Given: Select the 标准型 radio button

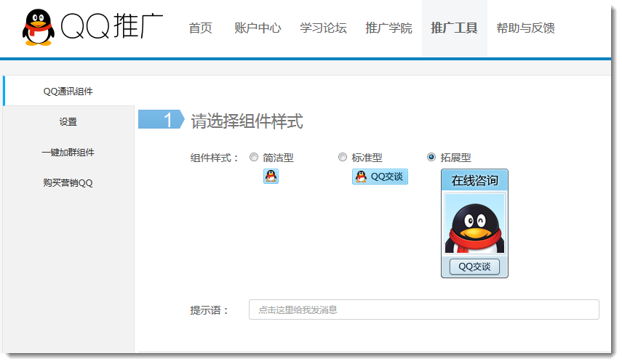Looking at the screenshot, I should click(x=343, y=157).
